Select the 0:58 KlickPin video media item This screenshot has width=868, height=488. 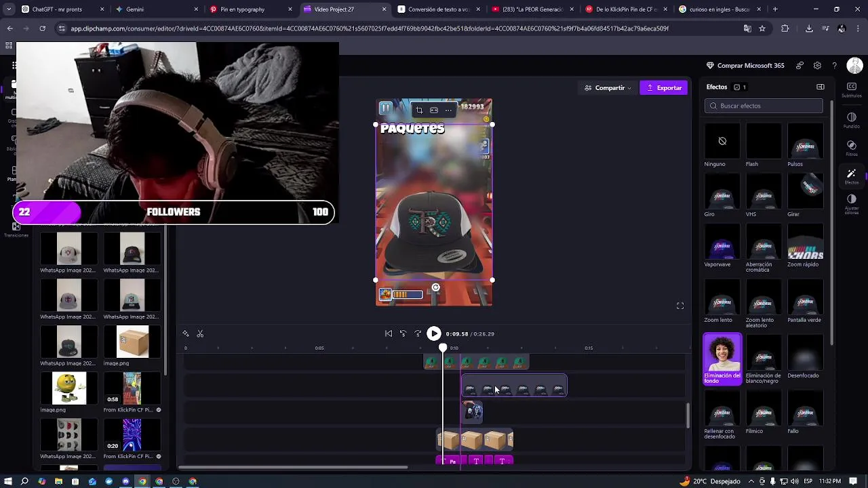point(132,388)
